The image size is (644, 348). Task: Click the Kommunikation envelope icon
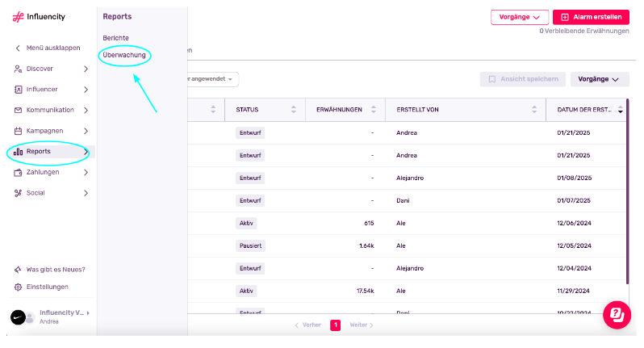18,110
